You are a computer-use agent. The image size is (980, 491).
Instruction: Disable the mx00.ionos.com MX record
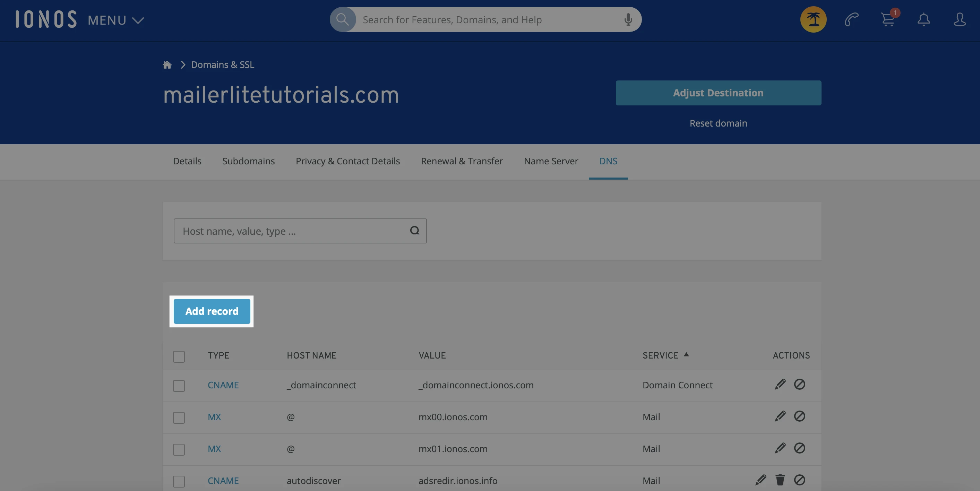pos(799,416)
